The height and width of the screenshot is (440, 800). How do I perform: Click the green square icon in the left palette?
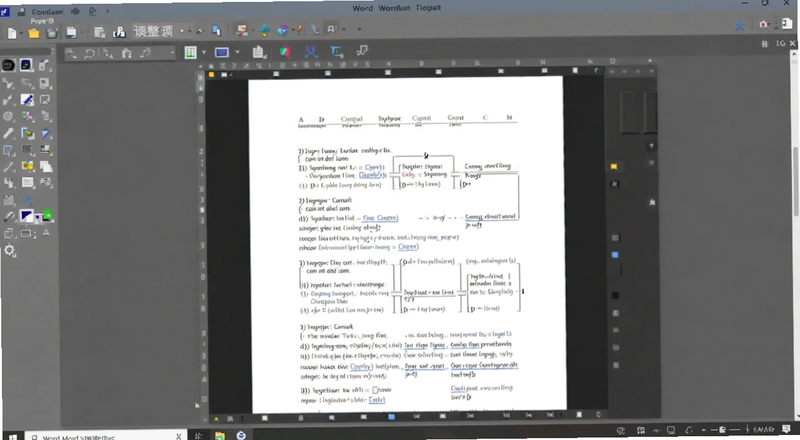click(47, 216)
